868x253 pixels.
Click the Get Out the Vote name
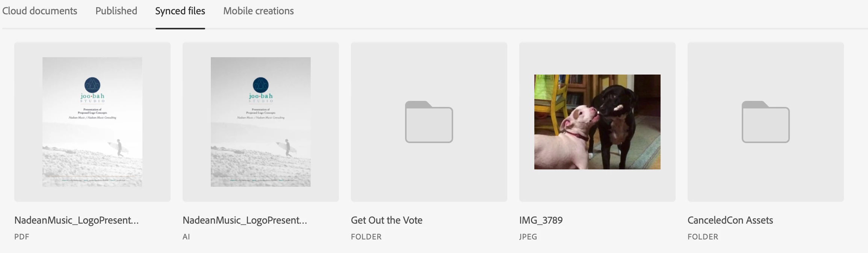387,220
